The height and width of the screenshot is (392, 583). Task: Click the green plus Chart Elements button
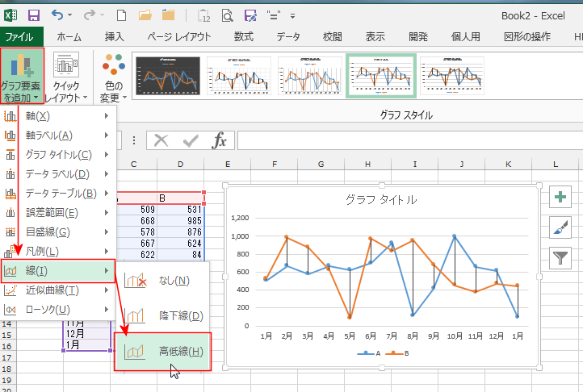tap(560, 198)
